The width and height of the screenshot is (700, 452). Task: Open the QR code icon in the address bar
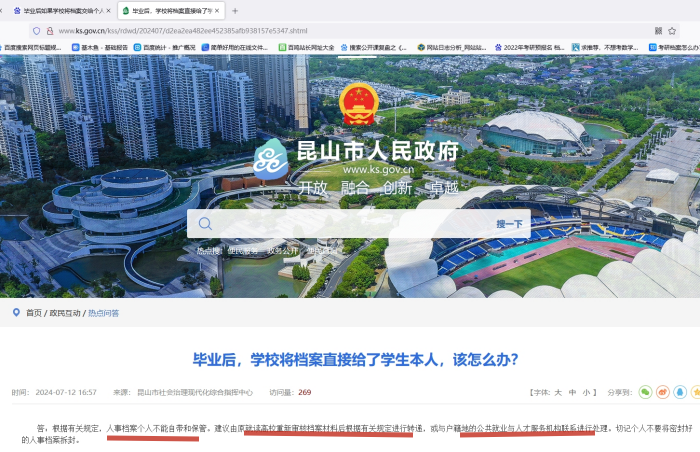click(x=658, y=31)
